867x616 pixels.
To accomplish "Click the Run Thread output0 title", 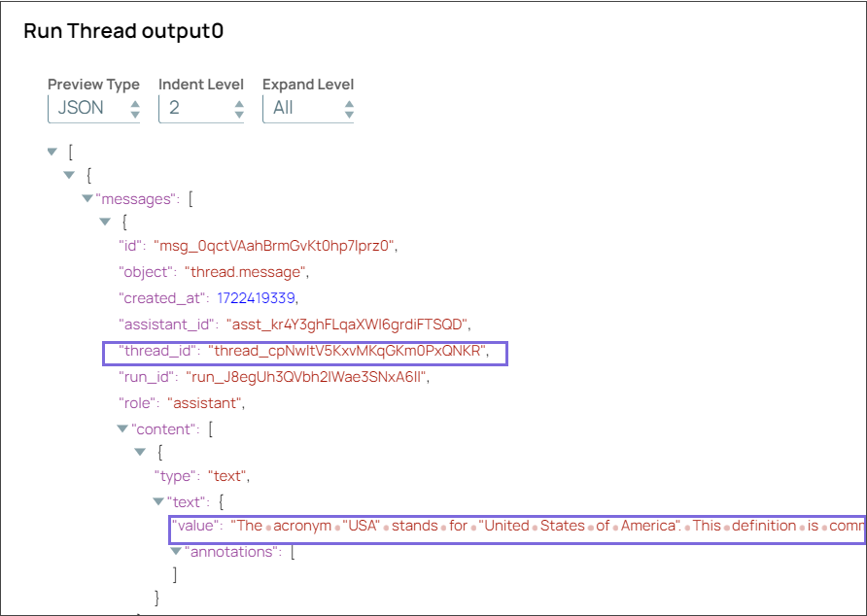I will click(124, 31).
